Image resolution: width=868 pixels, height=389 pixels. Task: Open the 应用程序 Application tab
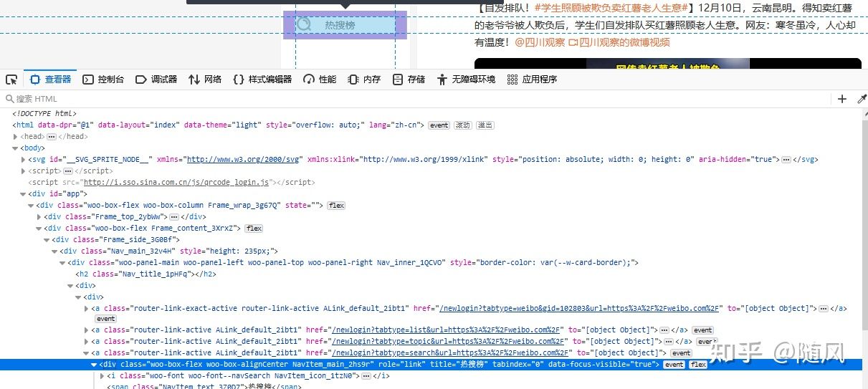(532, 80)
